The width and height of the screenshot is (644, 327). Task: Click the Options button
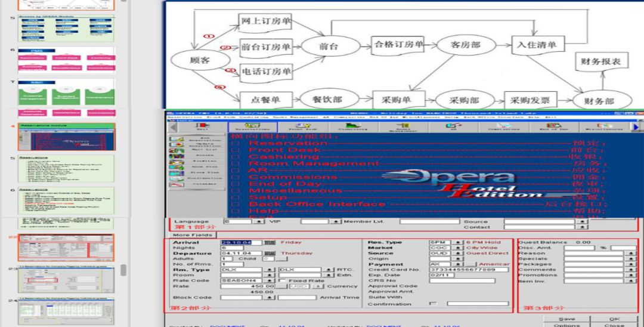[567, 325]
